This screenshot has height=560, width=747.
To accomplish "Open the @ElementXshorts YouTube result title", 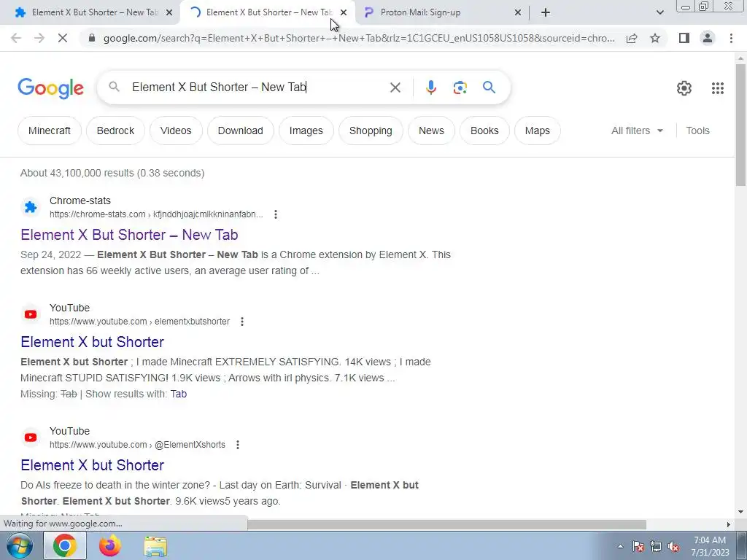I will point(92,465).
